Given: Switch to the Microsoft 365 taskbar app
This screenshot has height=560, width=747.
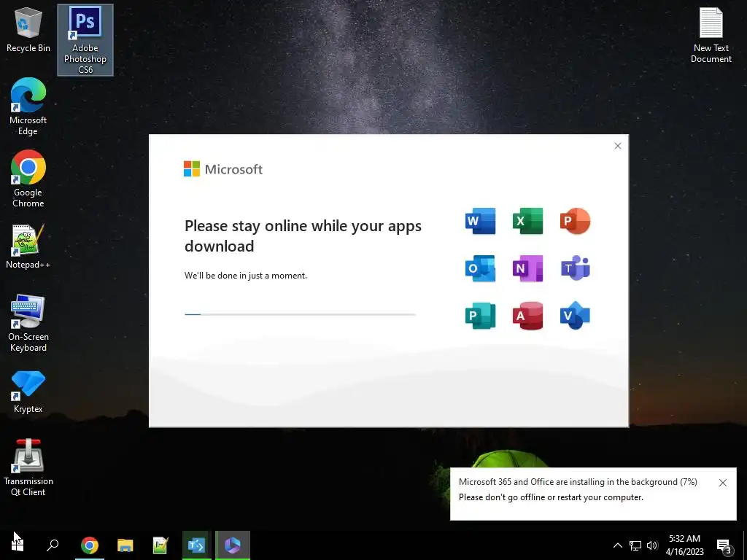Looking at the screenshot, I should 233,545.
